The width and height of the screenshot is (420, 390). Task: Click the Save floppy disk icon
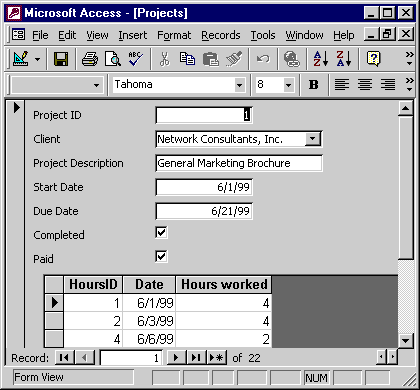coord(61,59)
